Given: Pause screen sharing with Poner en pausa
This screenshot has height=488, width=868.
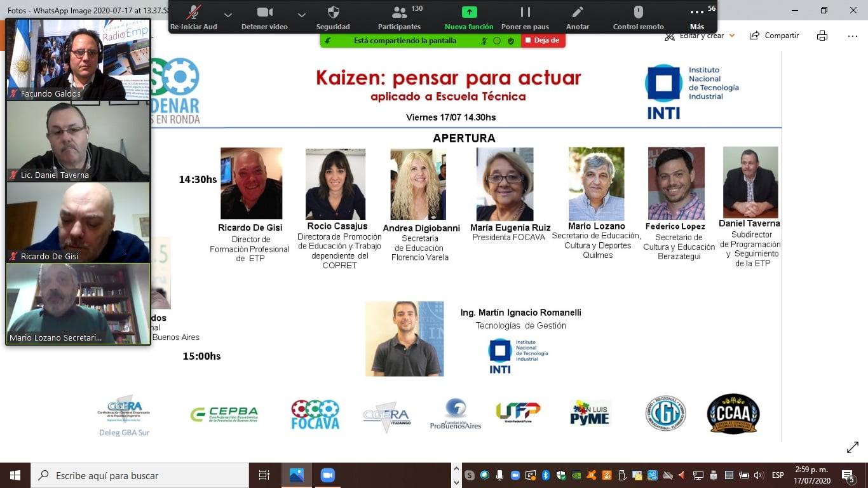Looking at the screenshot, I should [x=525, y=17].
